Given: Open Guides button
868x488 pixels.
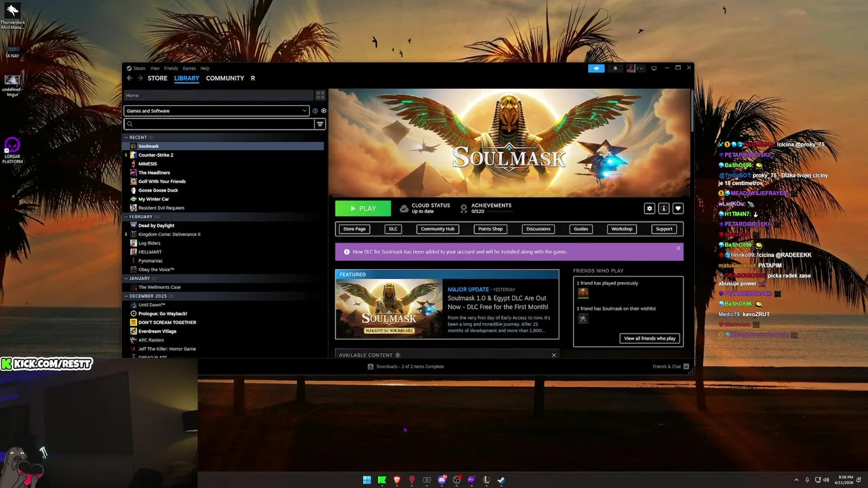Looking at the screenshot, I should [581, 229].
